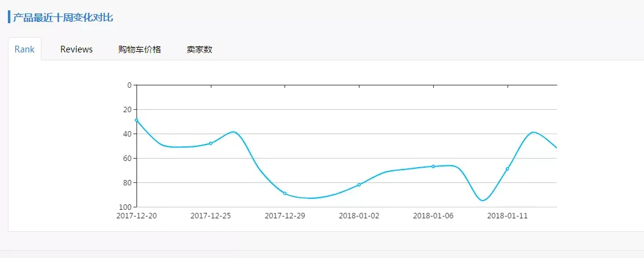Click the 2017-12-20 x-axis date label
644x258 pixels.
tap(136, 216)
